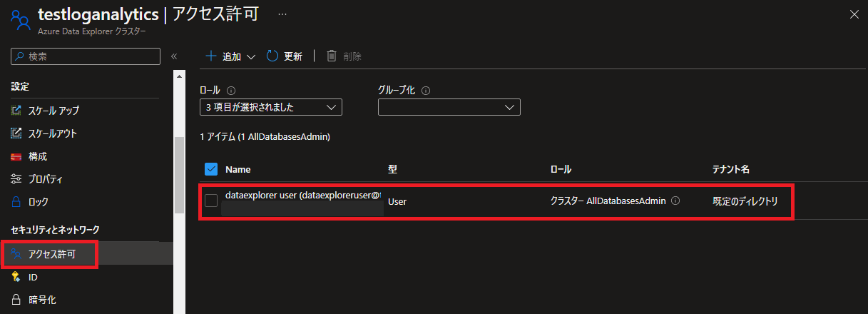Open スケール アップ settings
Image resolution: width=868 pixels, height=314 pixels.
pos(46,111)
